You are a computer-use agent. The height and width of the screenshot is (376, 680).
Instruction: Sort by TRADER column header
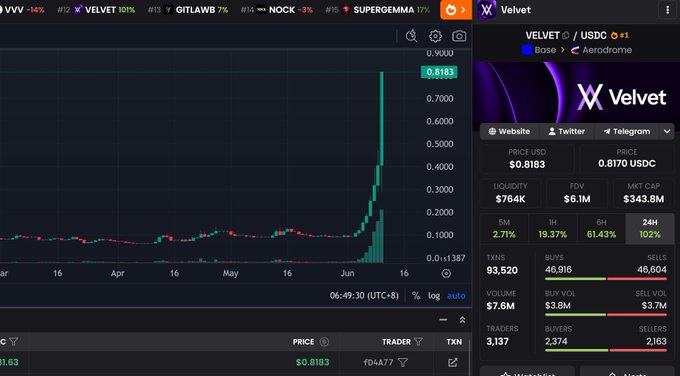pyautogui.click(x=396, y=342)
